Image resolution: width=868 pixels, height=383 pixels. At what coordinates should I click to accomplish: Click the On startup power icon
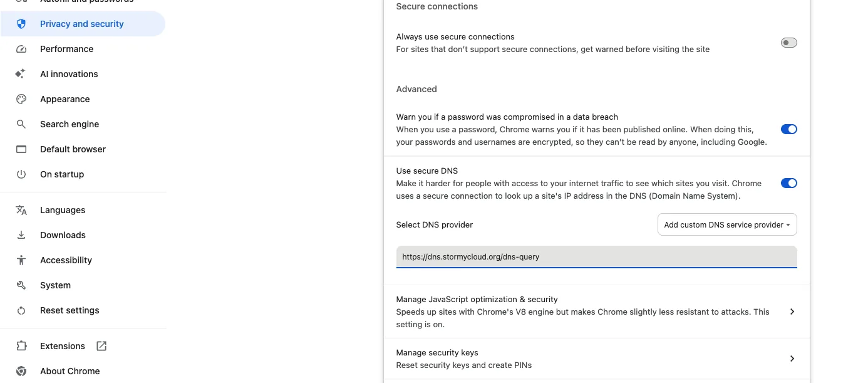tap(21, 174)
